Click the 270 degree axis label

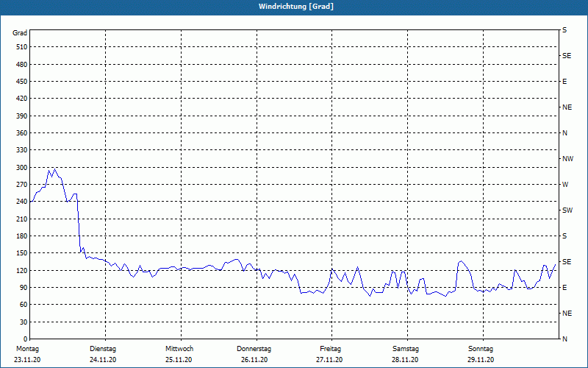point(22,185)
